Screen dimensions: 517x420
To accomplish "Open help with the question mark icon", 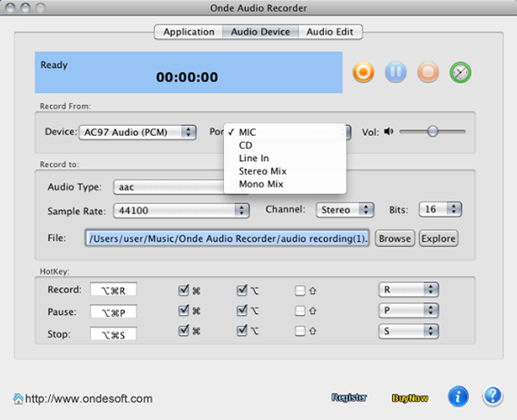I will [492, 397].
